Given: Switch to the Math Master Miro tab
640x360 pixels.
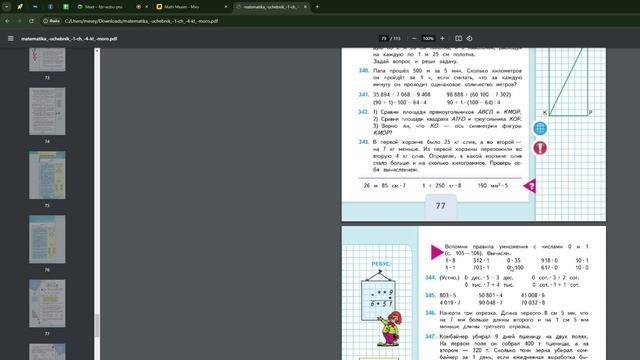Looking at the screenshot, I should click(x=188, y=7).
